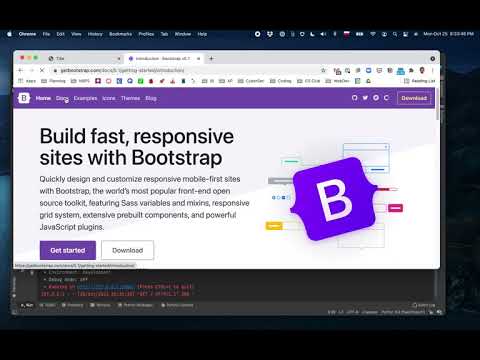This screenshot has width=480, height=360.
Task: Open the Python Packages tab in IDE
Action: coord(135,305)
